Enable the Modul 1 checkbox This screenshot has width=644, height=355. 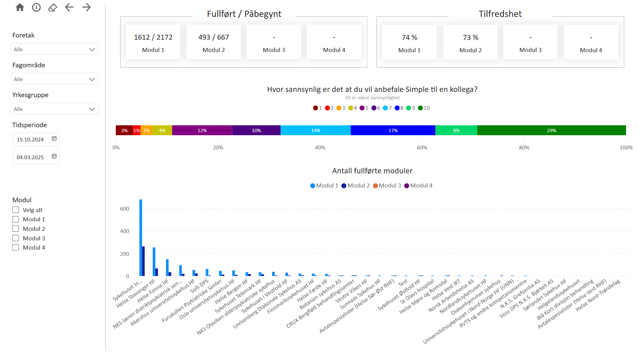[16, 219]
